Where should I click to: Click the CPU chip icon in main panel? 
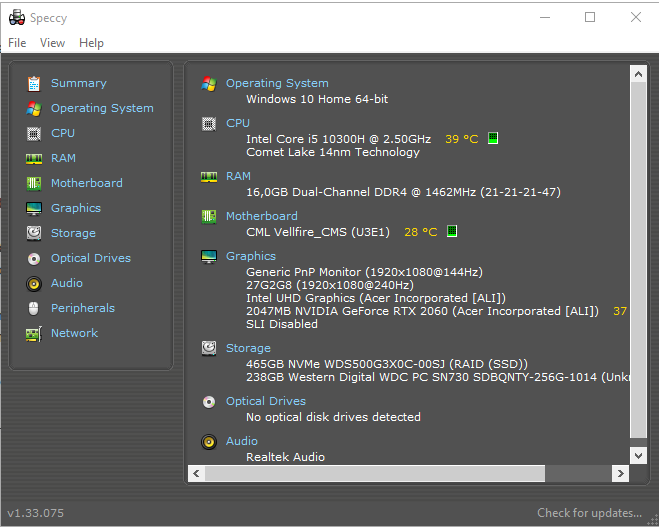209,124
